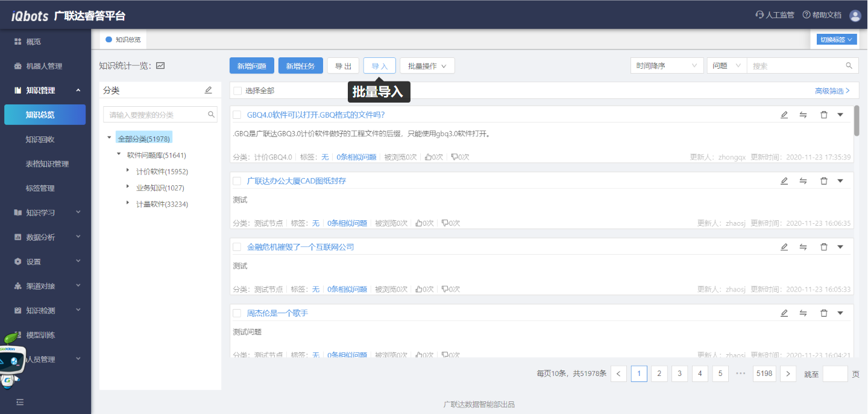
Task: Open the 批量操作 dropdown menu
Action: click(x=427, y=66)
